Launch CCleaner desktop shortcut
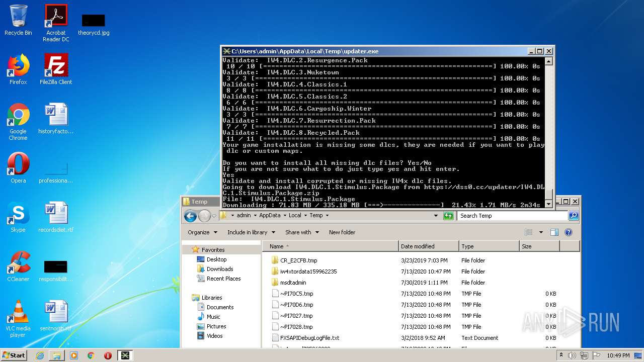The image size is (644, 362). 18,266
